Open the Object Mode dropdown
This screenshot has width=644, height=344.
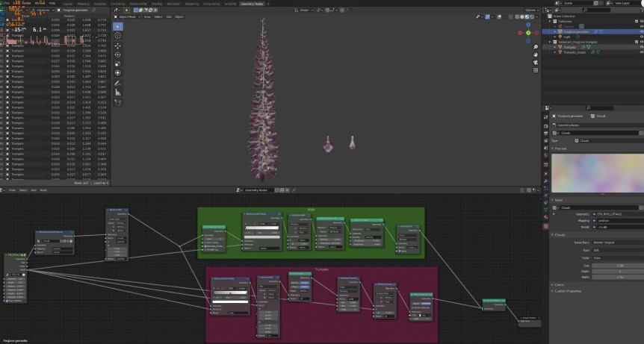129,16
